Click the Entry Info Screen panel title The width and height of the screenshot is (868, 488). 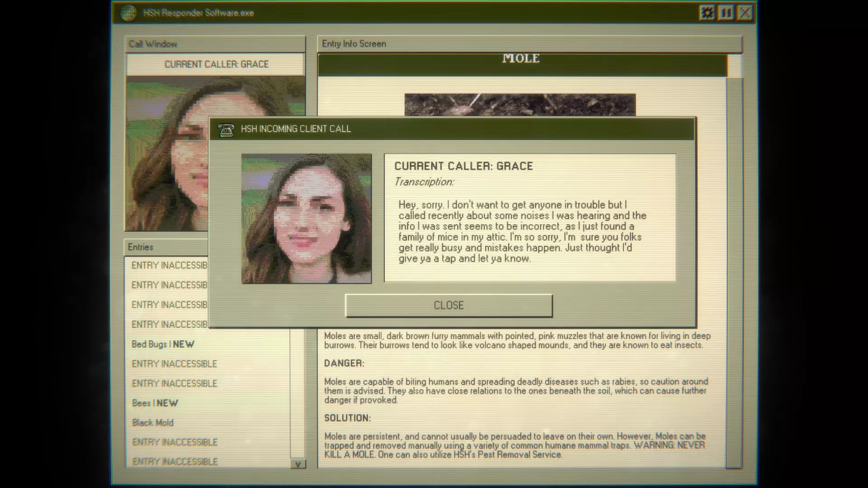click(x=354, y=44)
